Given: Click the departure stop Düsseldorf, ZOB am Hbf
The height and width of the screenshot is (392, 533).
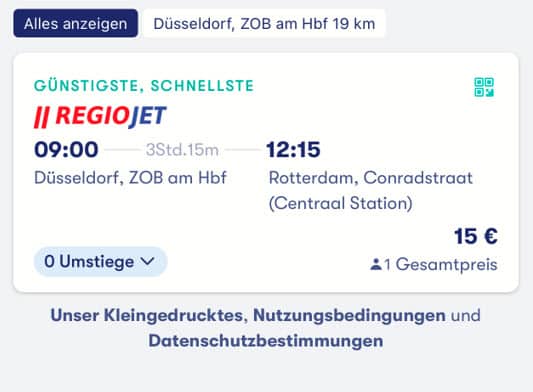Looking at the screenshot, I should (x=130, y=177).
